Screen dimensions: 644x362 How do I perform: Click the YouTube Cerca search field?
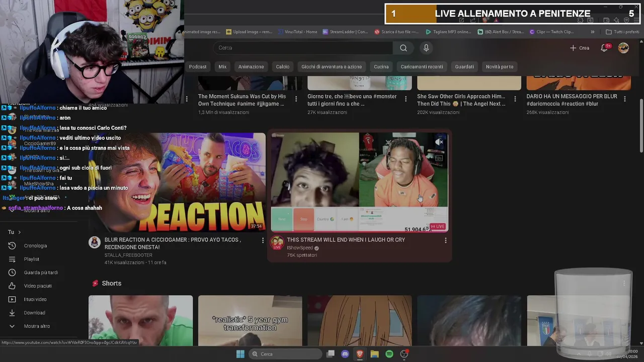(303, 48)
